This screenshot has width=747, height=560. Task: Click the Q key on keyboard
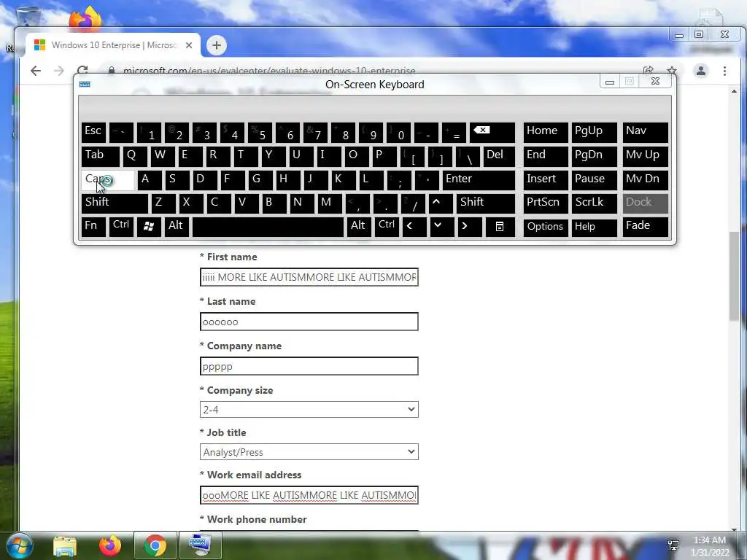point(135,157)
